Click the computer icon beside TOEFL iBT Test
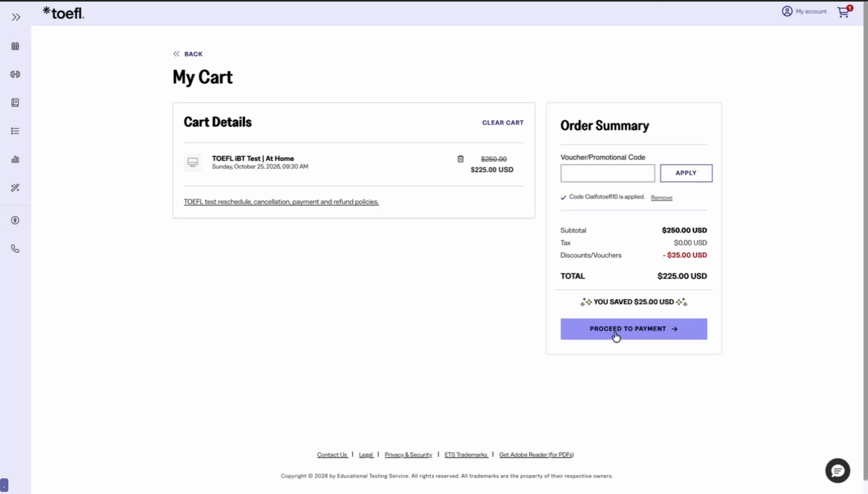This screenshot has width=868, height=494. coord(192,162)
